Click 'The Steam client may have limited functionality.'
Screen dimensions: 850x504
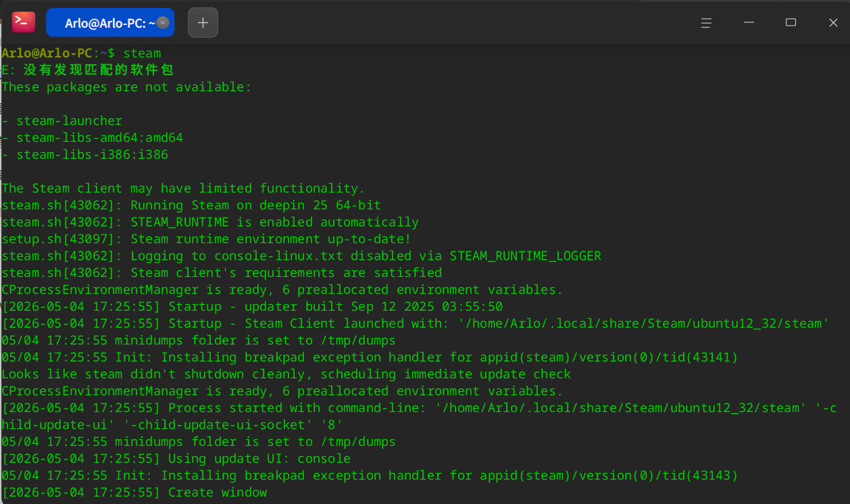tap(183, 188)
